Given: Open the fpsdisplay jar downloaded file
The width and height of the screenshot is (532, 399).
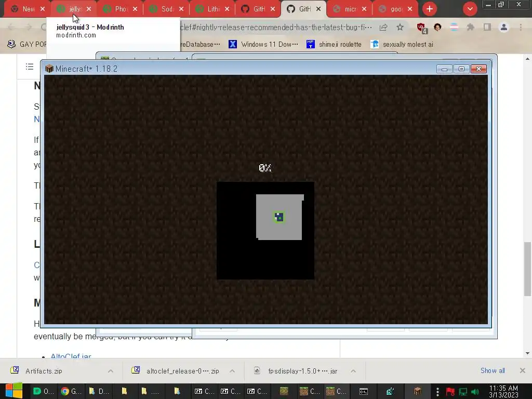Looking at the screenshot, I should (x=303, y=371).
